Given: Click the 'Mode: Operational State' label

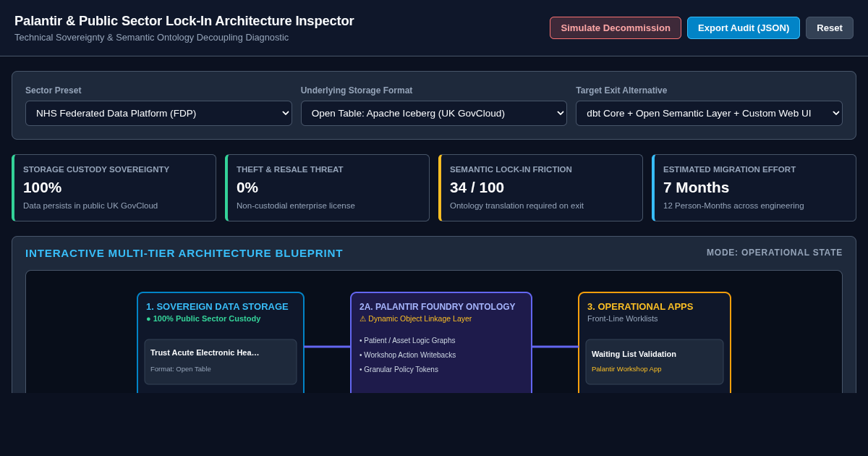Looking at the screenshot, I should click(x=775, y=253).
